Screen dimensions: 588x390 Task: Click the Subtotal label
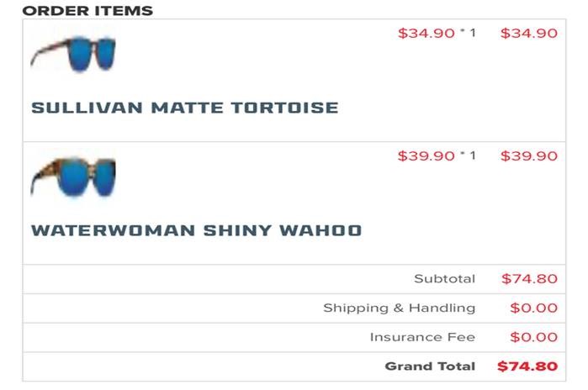point(445,279)
